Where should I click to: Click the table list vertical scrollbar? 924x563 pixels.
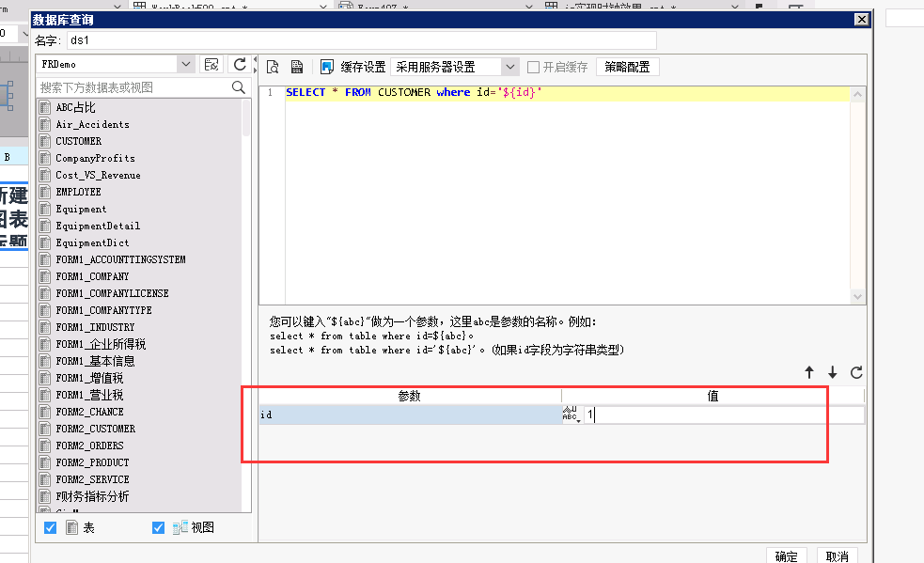pyautogui.click(x=246, y=117)
